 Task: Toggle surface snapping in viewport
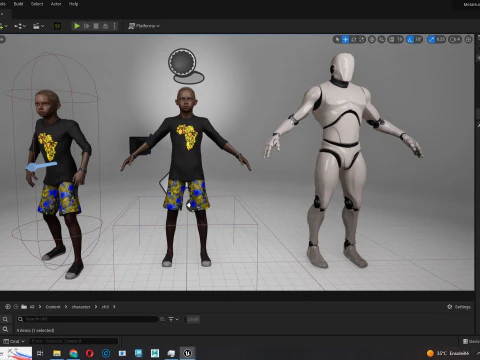382,40
